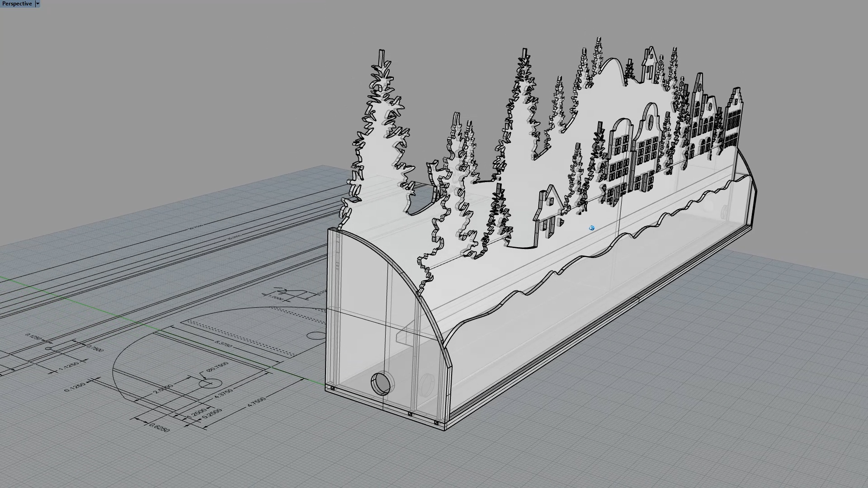Open the viewport menu dropdown arrow

pyautogui.click(x=38, y=4)
